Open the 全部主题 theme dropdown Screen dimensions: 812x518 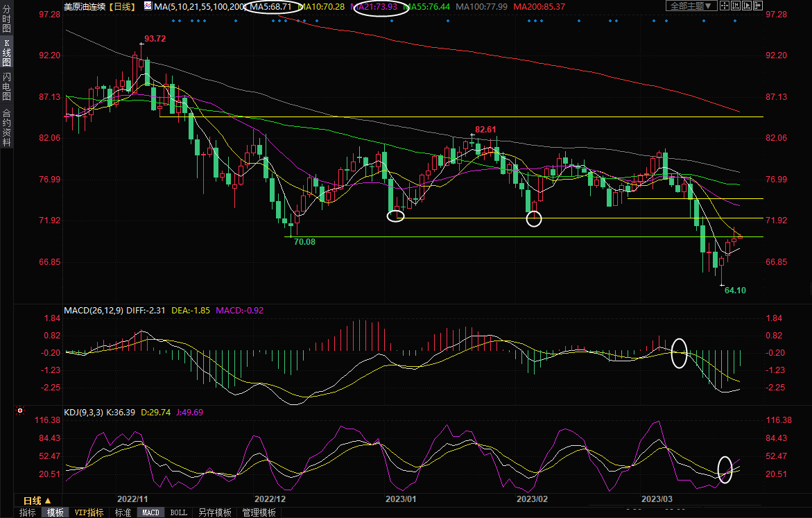coord(689,6)
